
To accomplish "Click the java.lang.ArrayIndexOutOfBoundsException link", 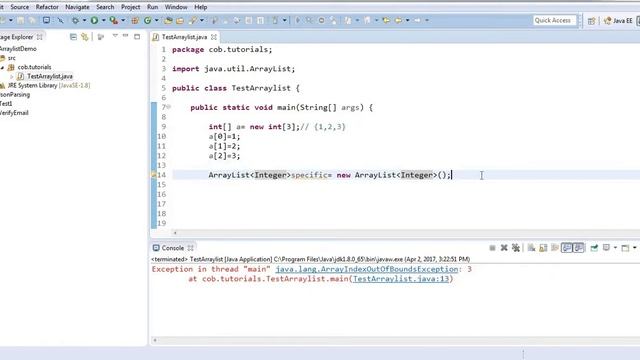I will [x=367, y=269].
